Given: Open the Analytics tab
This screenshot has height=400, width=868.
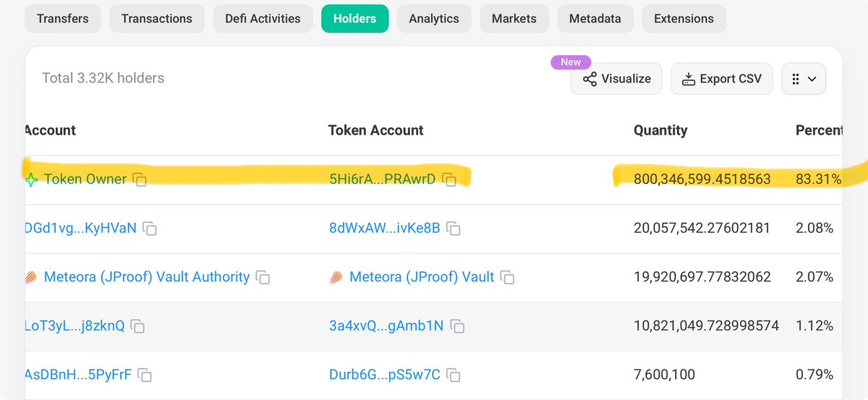Looking at the screenshot, I should pyautogui.click(x=434, y=19).
